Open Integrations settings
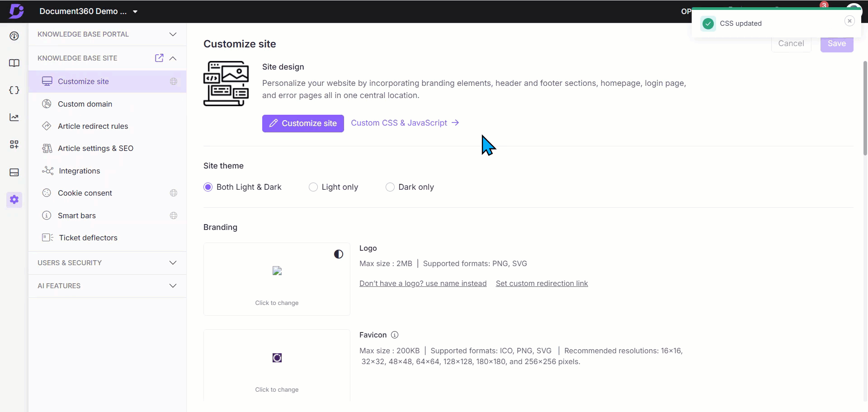 (108, 171)
